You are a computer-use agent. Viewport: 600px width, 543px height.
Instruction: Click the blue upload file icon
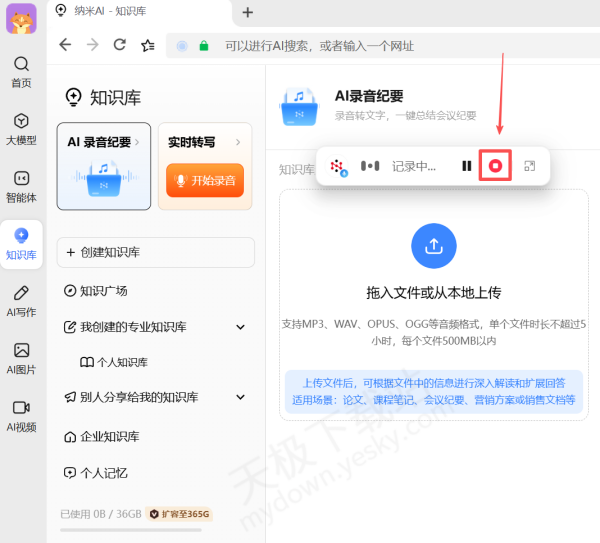tap(433, 246)
